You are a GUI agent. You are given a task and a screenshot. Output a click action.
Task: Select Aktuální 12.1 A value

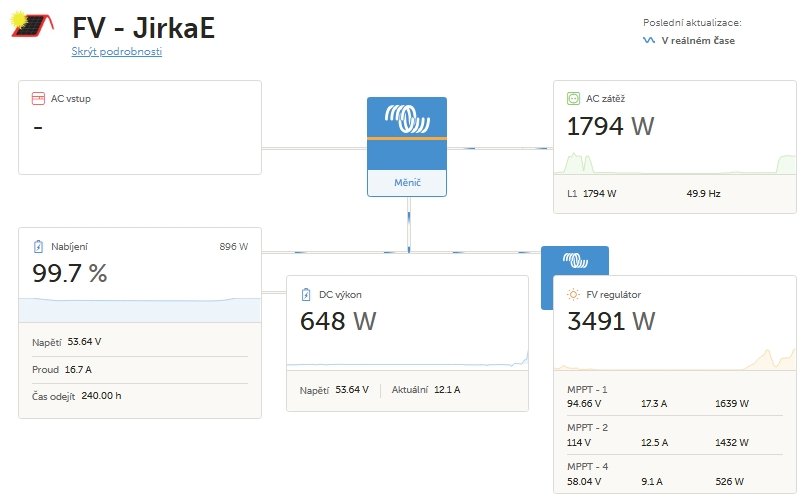[x=426, y=390]
